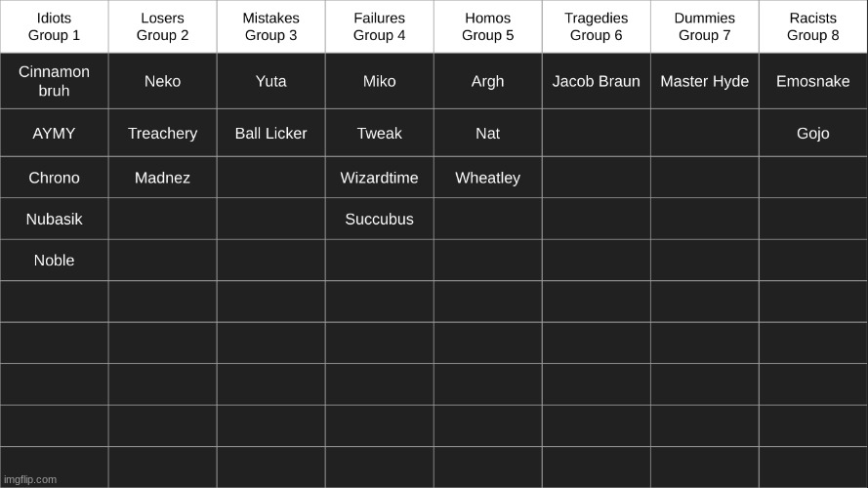Click the Yuta cell
The width and height of the screenshot is (868, 488).
click(x=271, y=81)
